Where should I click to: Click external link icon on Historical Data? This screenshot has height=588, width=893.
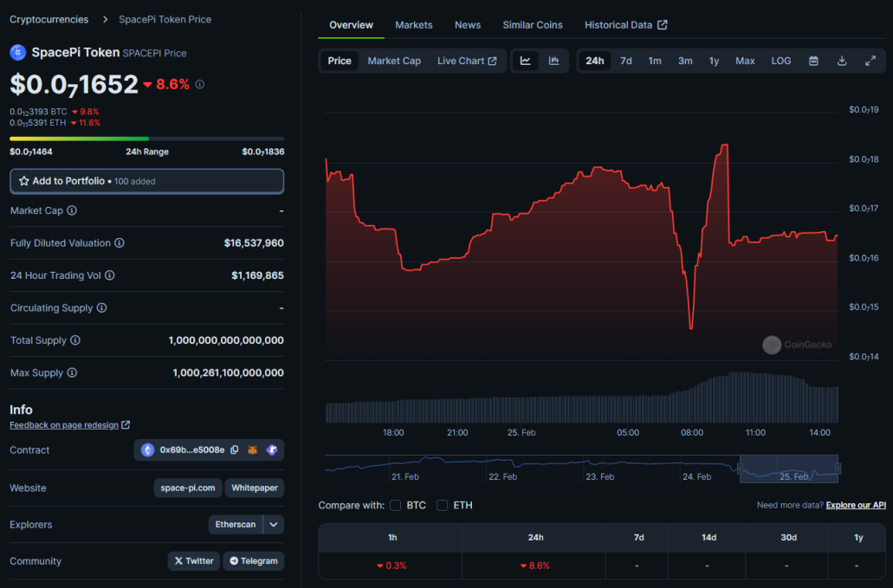tap(663, 25)
